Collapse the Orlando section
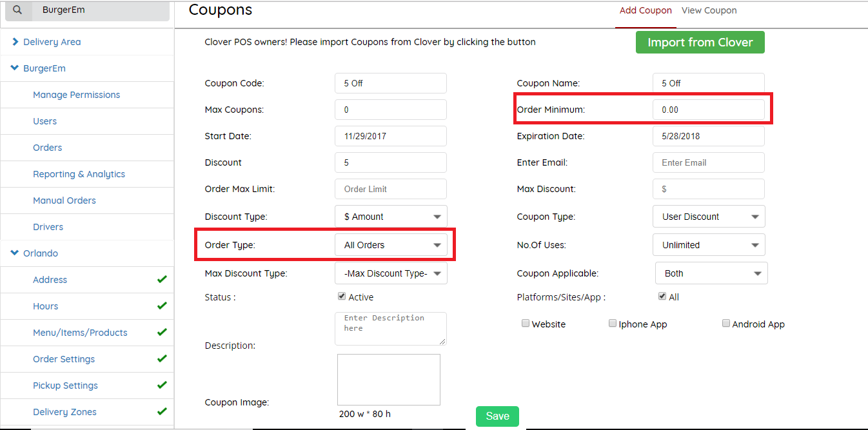The height and width of the screenshot is (430, 868). [x=15, y=253]
